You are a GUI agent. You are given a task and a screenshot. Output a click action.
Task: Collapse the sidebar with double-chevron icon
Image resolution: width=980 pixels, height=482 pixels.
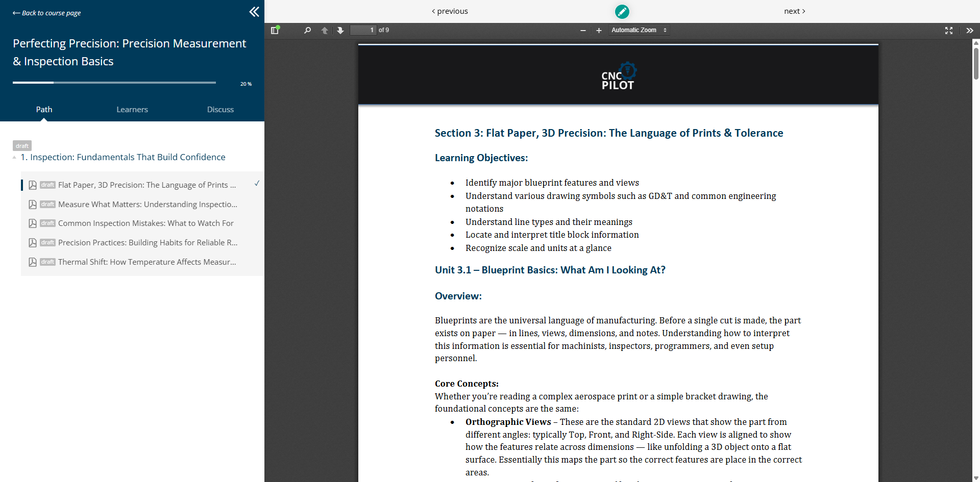tap(254, 12)
